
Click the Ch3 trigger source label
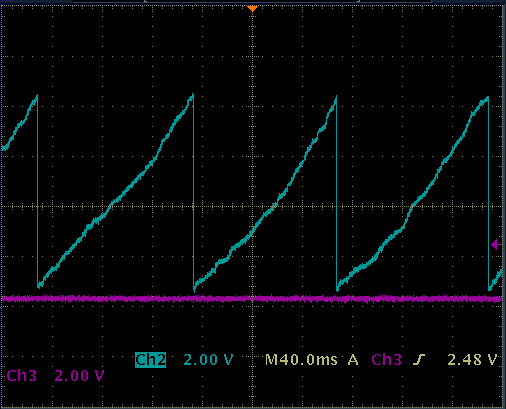coord(386,360)
